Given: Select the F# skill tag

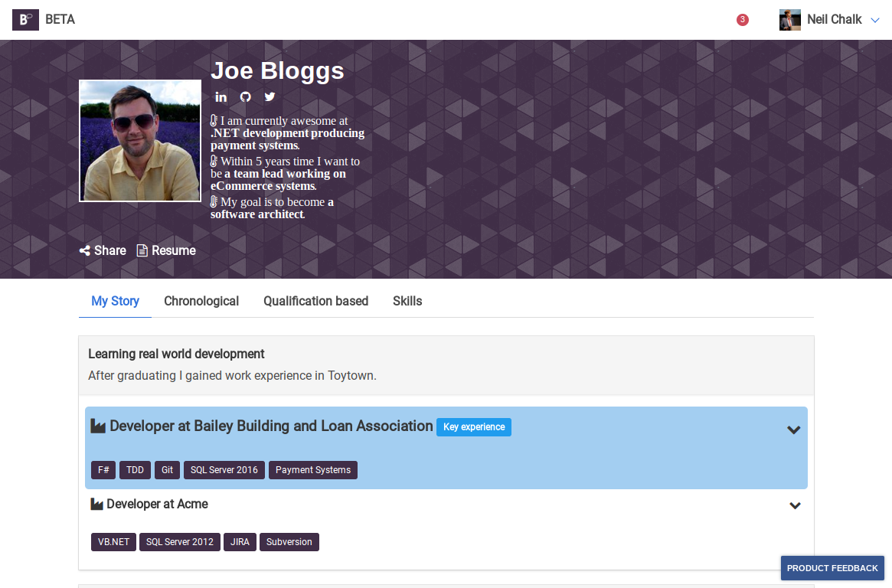Looking at the screenshot, I should (103, 470).
